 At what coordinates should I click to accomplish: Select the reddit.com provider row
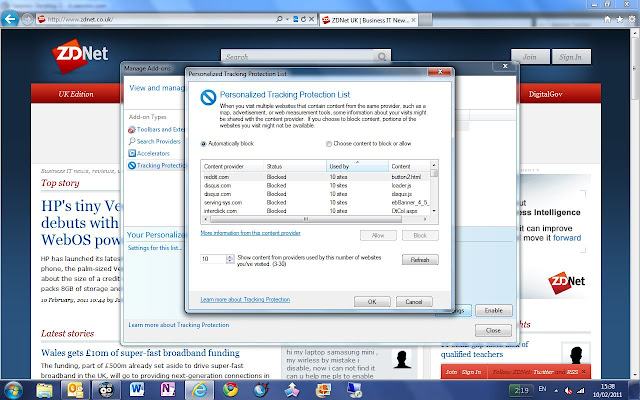(316, 177)
